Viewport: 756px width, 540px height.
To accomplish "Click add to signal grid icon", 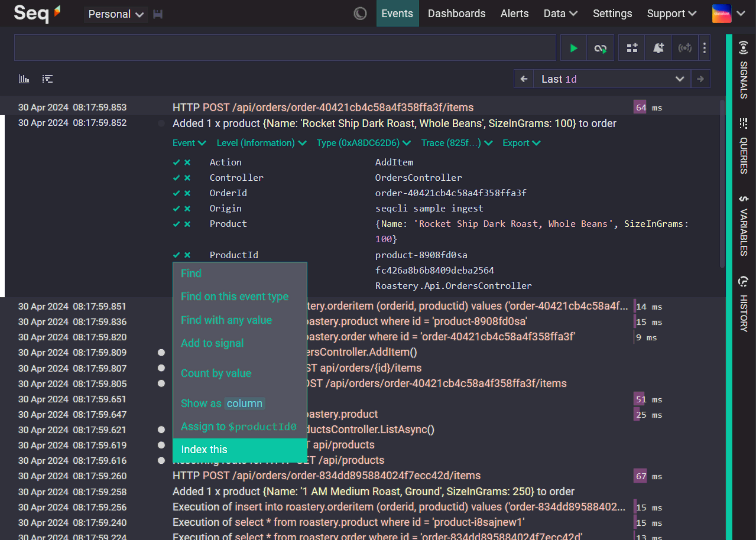I will 632,48.
